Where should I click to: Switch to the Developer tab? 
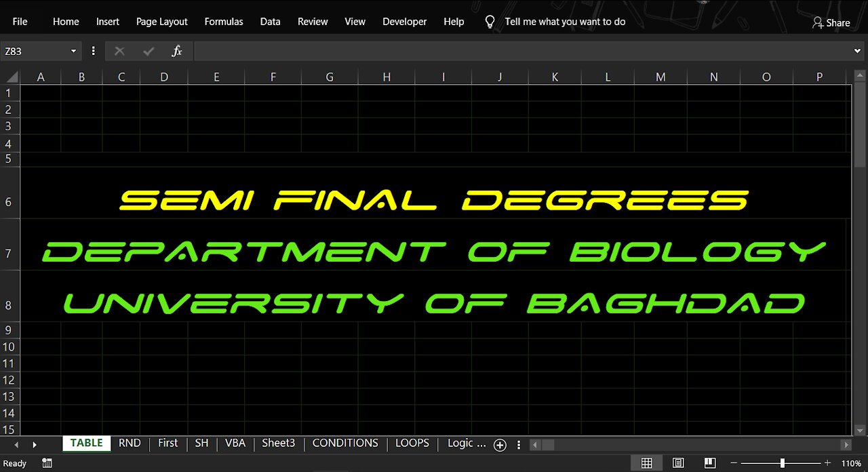(x=405, y=22)
